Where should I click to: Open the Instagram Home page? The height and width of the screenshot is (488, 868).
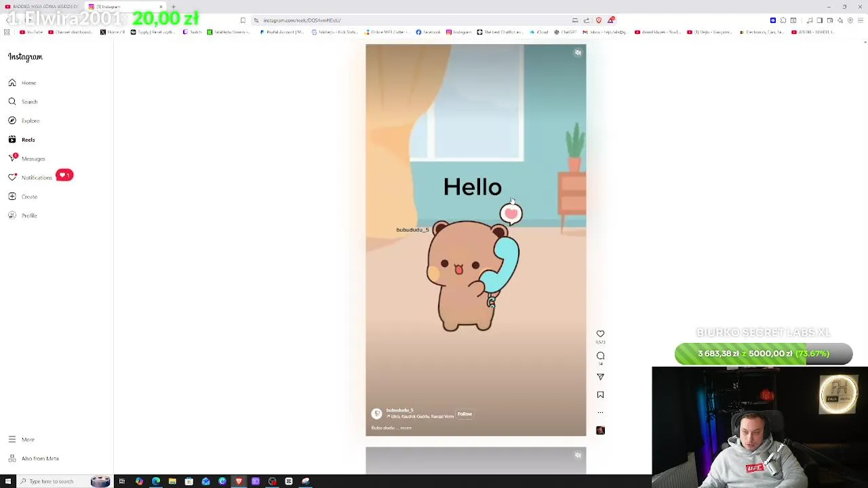[22, 83]
